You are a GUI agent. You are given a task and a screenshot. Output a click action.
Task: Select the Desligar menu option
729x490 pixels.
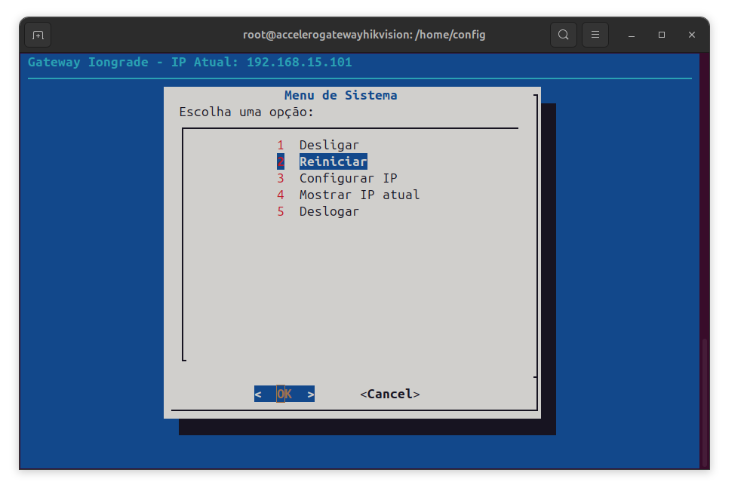click(318, 145)
